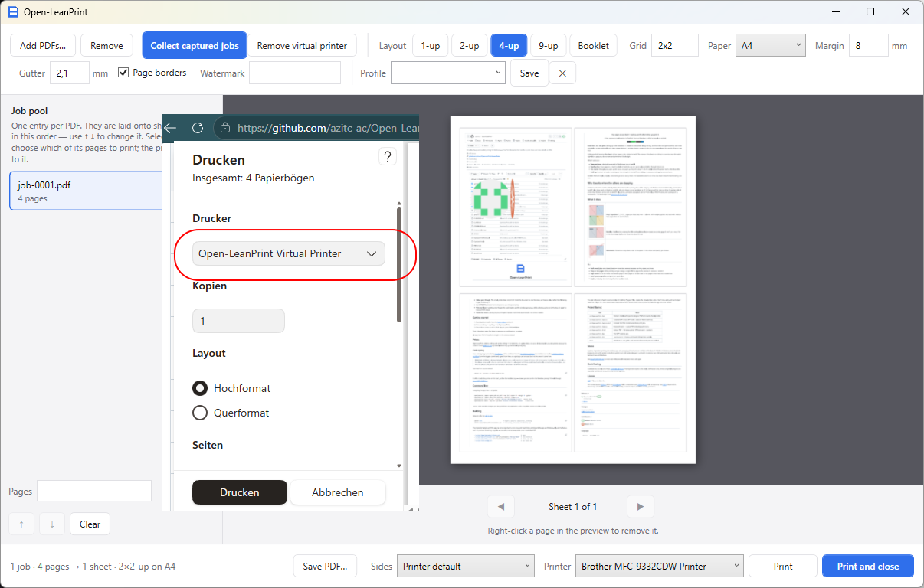Toggle the Page borders checkbox
Viewport: 924px width, 588px height.
[123, 73]
